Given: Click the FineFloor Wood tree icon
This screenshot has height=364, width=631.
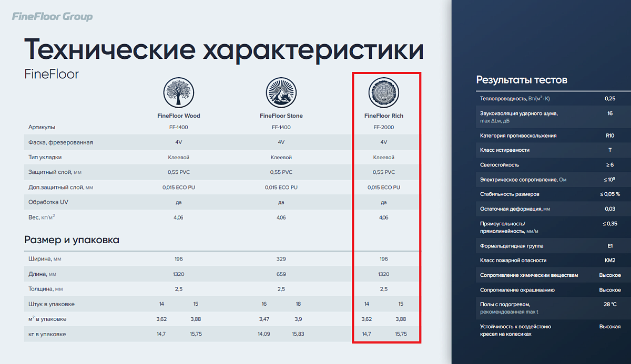Looking at the screenshot, I should [178, 92].
